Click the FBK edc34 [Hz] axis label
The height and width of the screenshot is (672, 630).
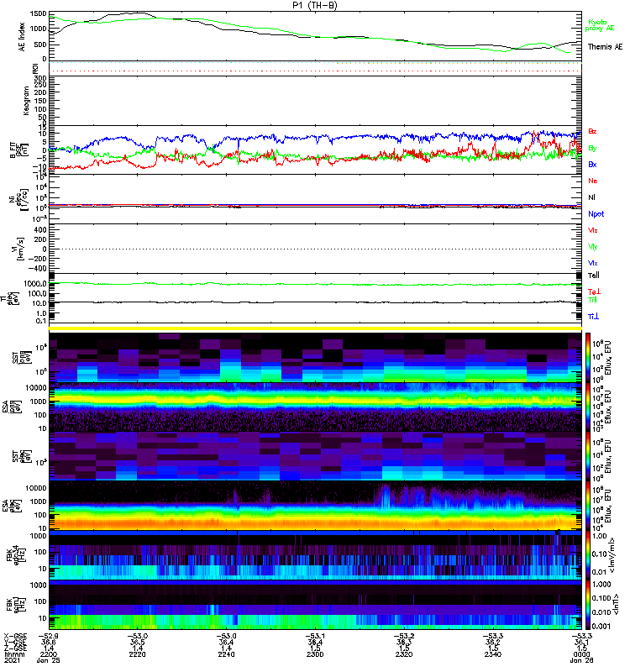click(15, 555)
